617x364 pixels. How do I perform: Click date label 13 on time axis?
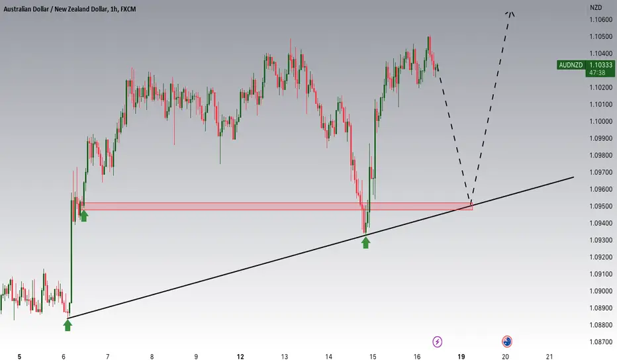[285, 357]
